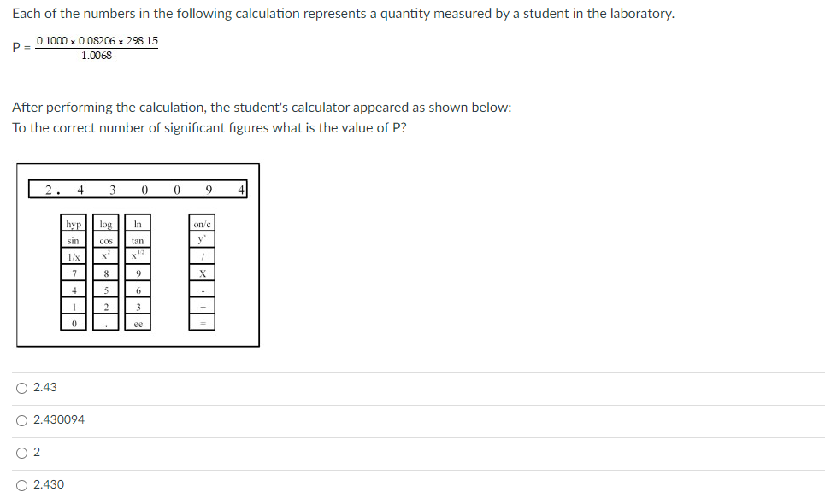Select the answer 2.43
This screenshot has width=825, height=504.
[x=21, y=387]
